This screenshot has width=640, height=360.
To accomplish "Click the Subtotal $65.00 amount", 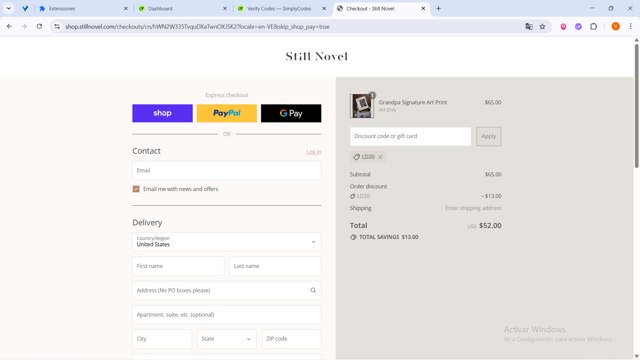I will tap(493, 174).
